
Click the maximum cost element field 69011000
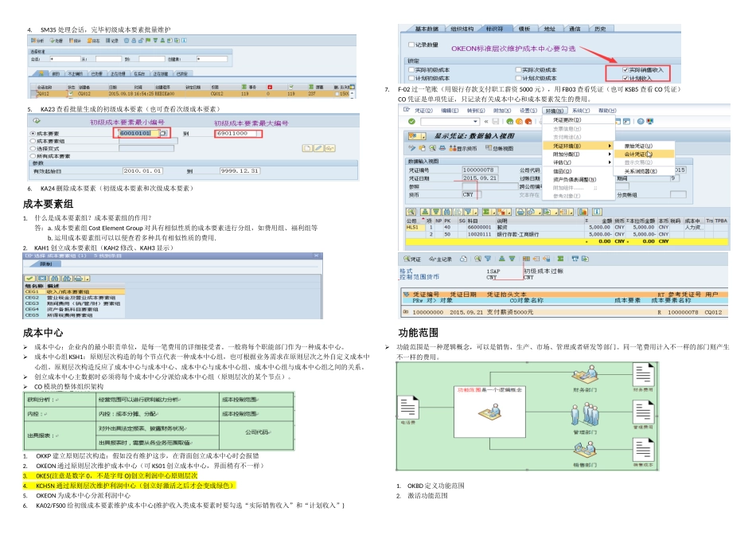click(x=238, y=133)
